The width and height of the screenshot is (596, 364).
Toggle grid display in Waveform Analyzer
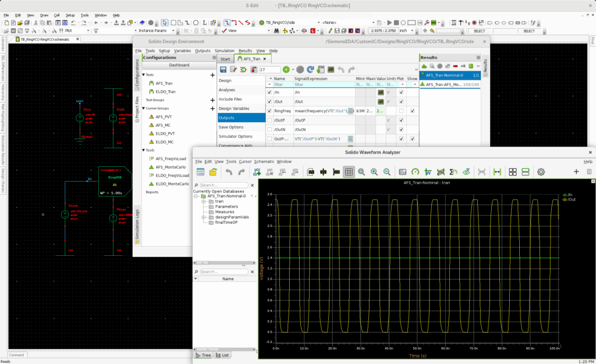(x=349, y=172)
